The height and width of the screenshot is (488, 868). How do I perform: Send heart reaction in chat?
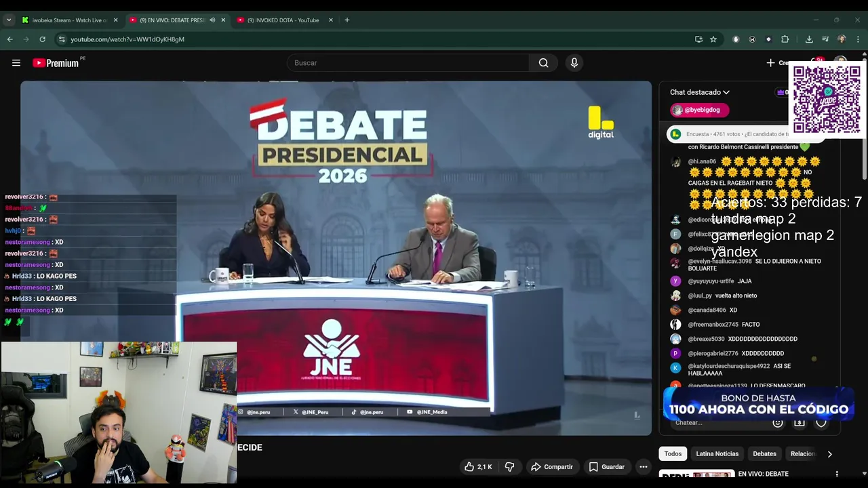[x=821, y=422]
